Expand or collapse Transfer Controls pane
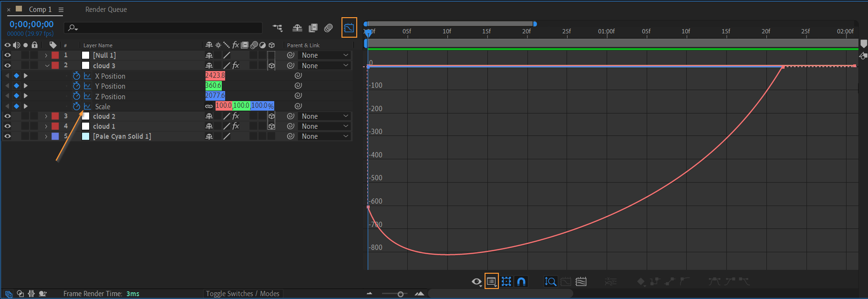 coord(20,294)
